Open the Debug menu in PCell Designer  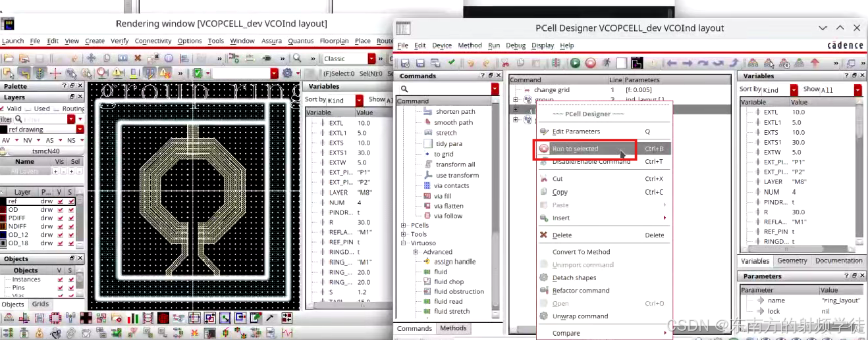516,45
